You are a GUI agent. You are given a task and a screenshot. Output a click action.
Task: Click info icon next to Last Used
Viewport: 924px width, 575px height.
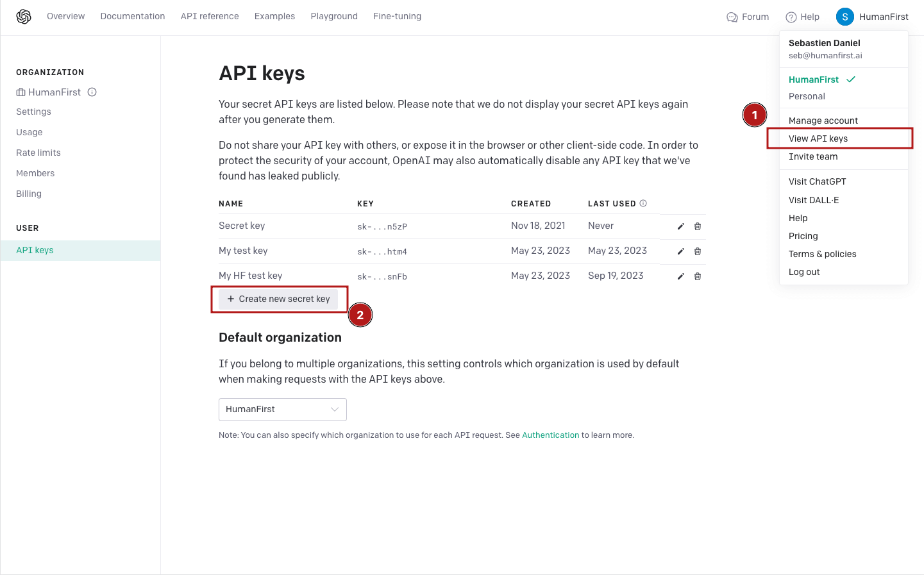click(x=643, y=203)
